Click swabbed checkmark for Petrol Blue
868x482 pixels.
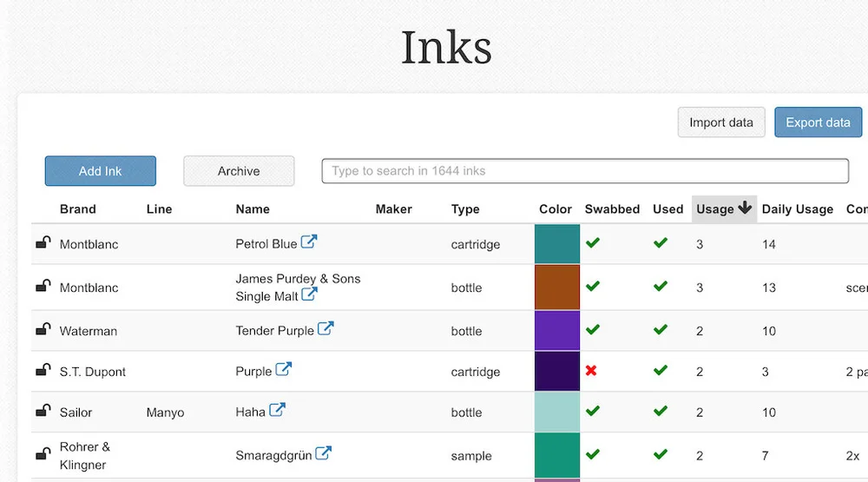click(x=593, y=242)
